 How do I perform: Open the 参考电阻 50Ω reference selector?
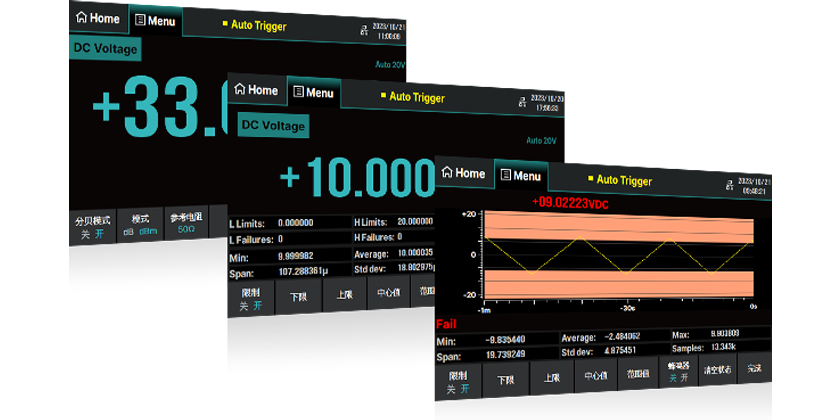click(187, 222)
